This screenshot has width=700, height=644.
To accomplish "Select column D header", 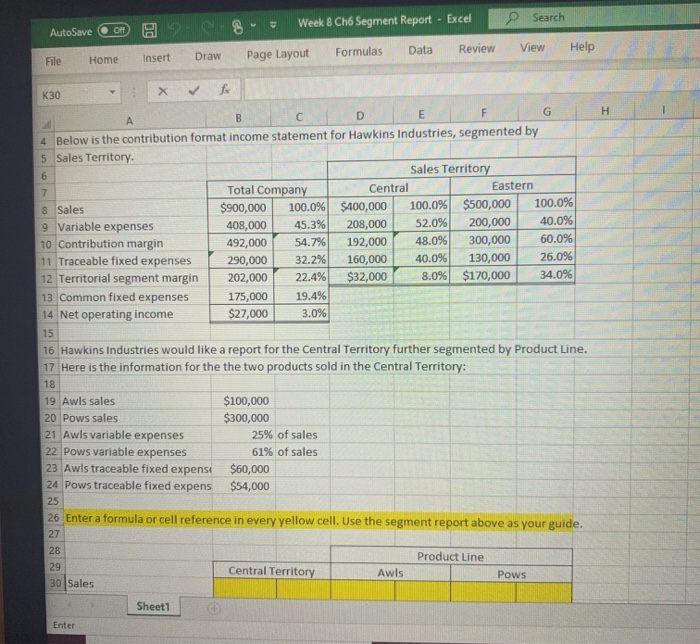I will 360,116.
